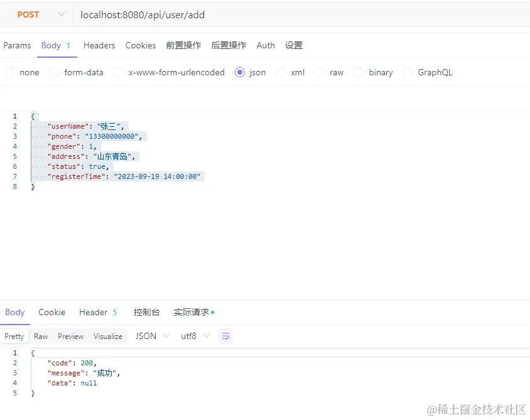Open the 控制台 console tab

pos(146,312)
